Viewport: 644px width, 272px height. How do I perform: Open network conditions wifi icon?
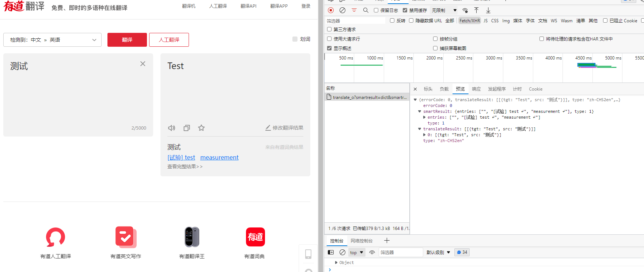465,10
